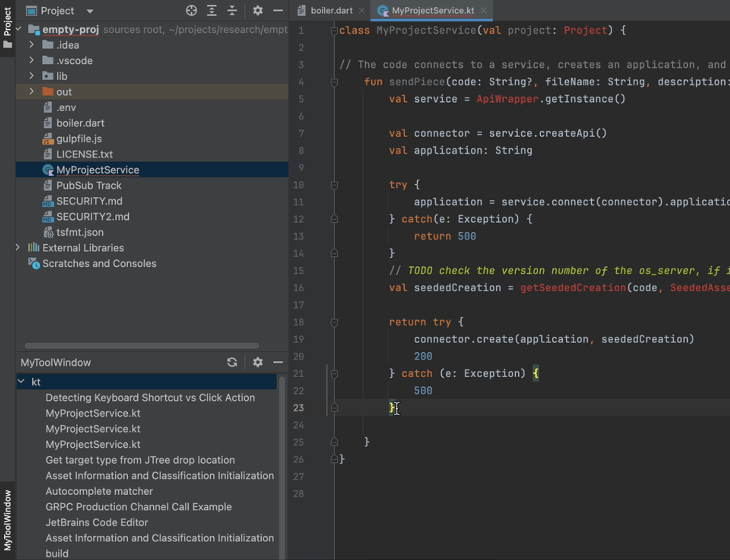This screenshot has height=560, width=730.
Task: Click the Project panel horizontal scrollbar
Action: tap(142, 346)
